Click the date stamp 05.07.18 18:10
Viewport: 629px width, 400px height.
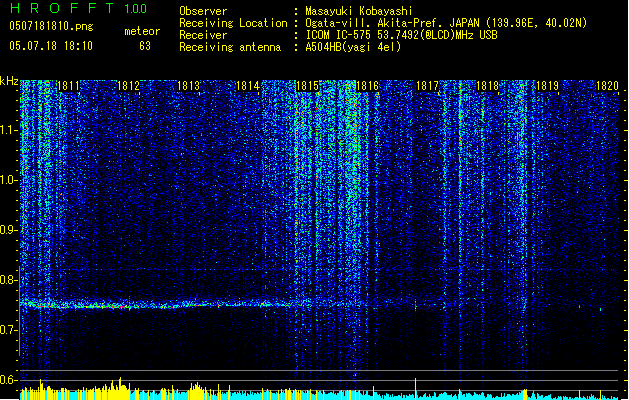pyautogui.click(x=51, y=46)
